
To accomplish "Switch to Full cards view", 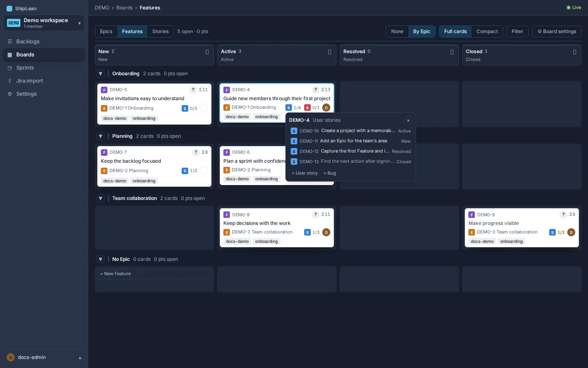I will click(455, 31).
